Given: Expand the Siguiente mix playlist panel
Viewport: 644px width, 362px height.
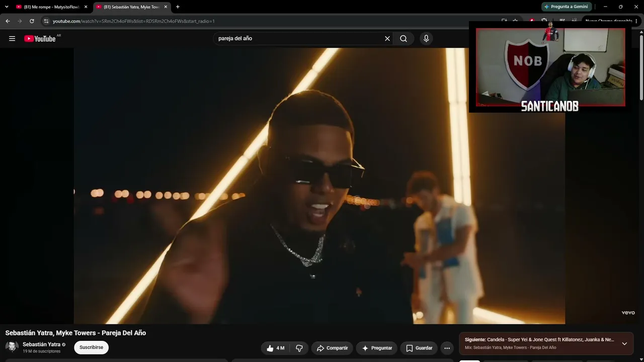Looking at the screenshot, I should pos(624,344).
